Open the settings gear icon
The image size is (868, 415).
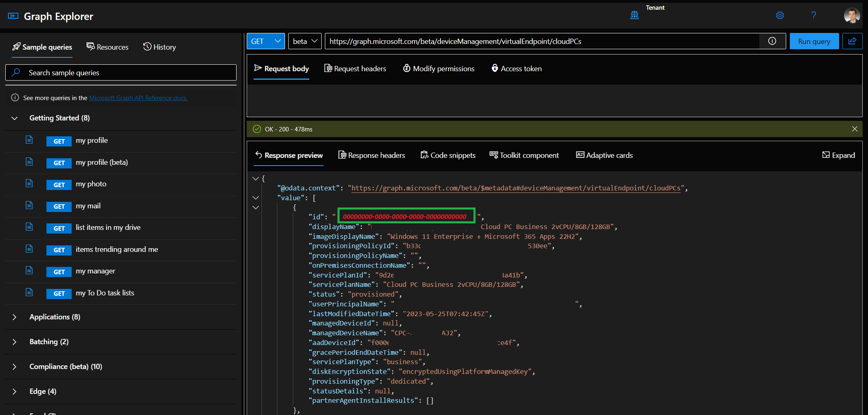click(780, 15)
